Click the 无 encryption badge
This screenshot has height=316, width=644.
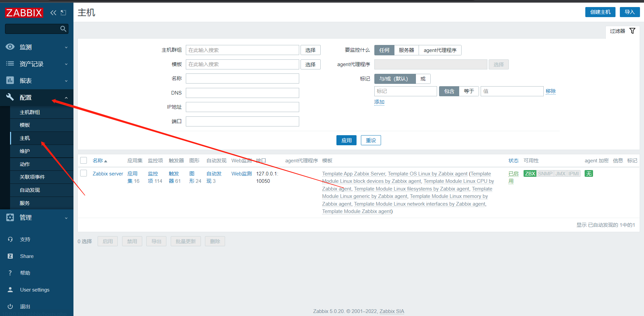pos(589,174)
